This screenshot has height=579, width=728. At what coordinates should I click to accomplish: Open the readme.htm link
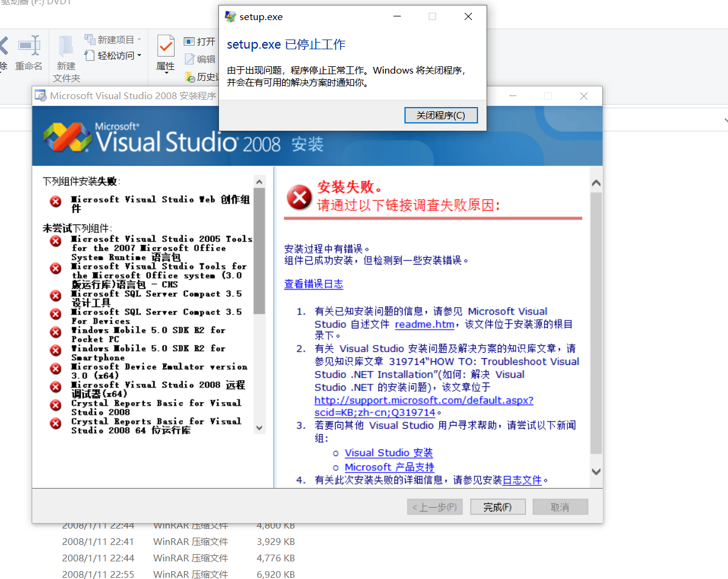(x=425, y=324)
